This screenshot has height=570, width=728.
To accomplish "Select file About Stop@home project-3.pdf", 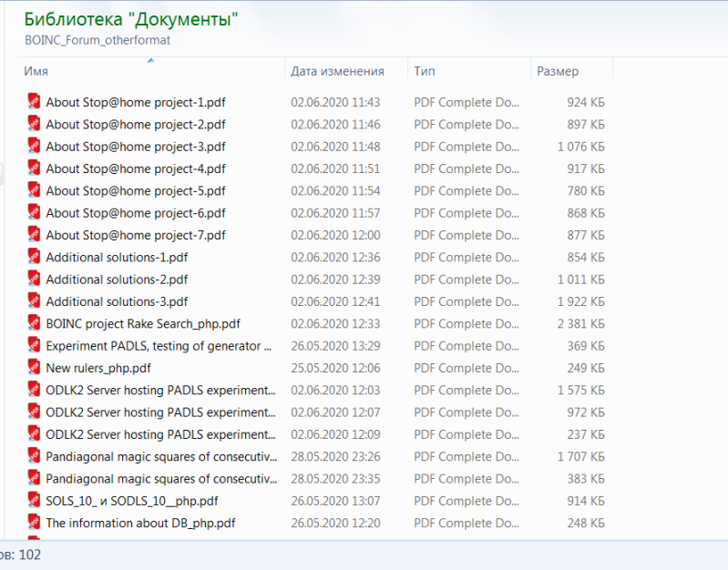I will point(136,147).
